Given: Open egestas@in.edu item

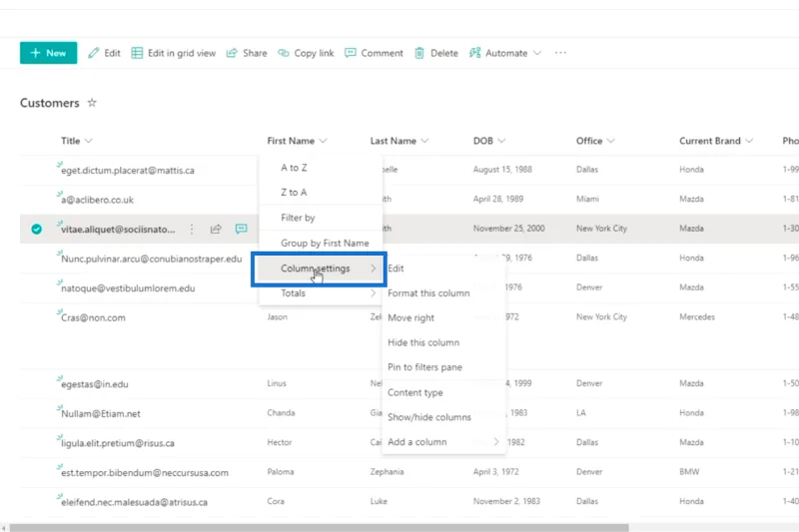Looking at the screenshot, I should click(95, 384).
